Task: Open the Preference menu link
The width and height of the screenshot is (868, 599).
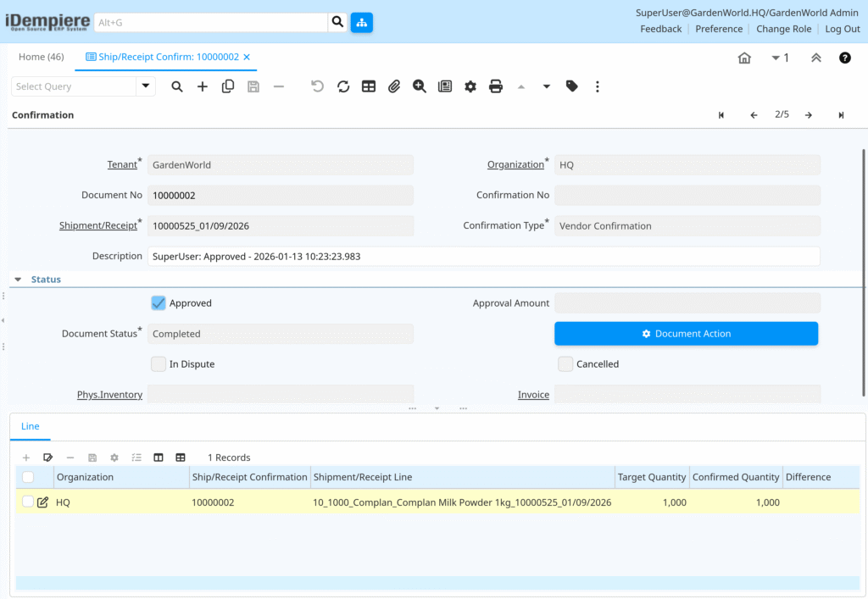Action: coord(719,28)
